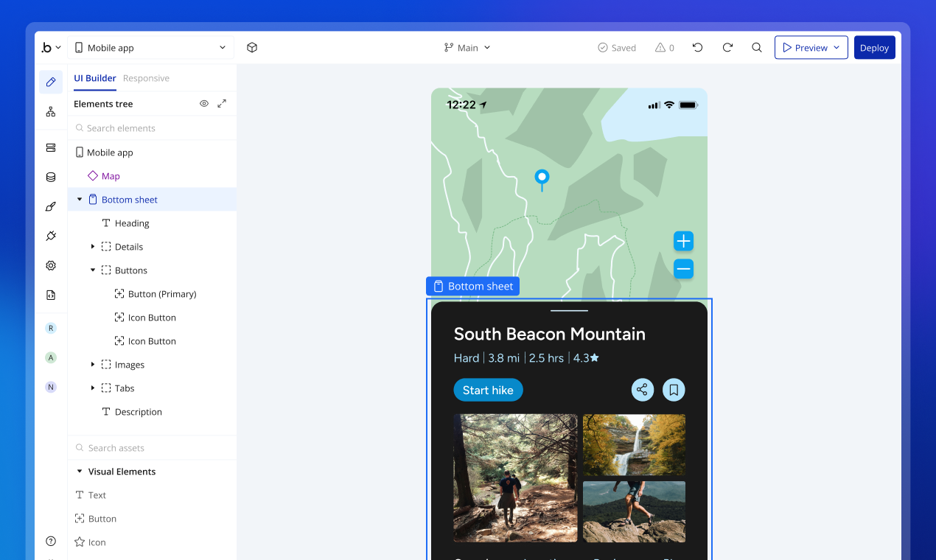The image size is (936, 560).
Task: Select the hiker on rocks photo
Action: coord(634,512)
